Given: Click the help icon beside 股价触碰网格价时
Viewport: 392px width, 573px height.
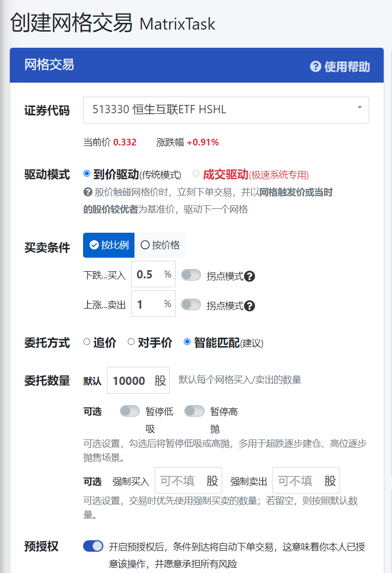Looking at the screenshot, I should (x=88, y=192).
